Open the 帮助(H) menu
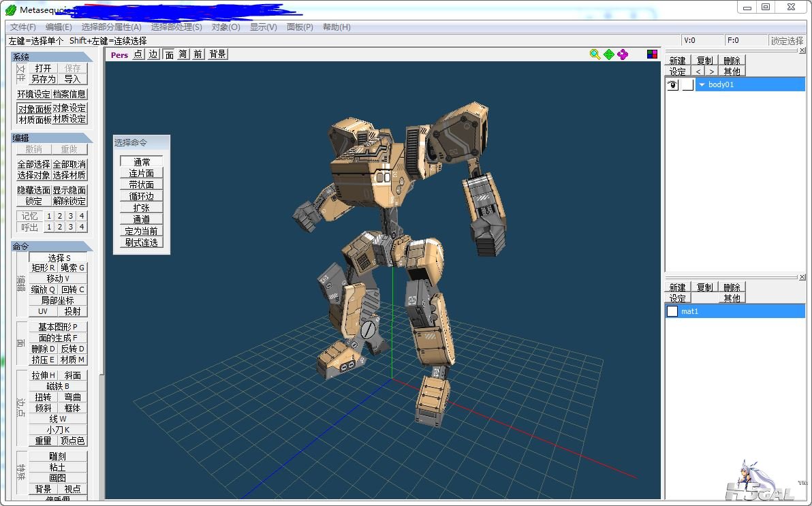 pyautogui.click(x=337, y=27)
